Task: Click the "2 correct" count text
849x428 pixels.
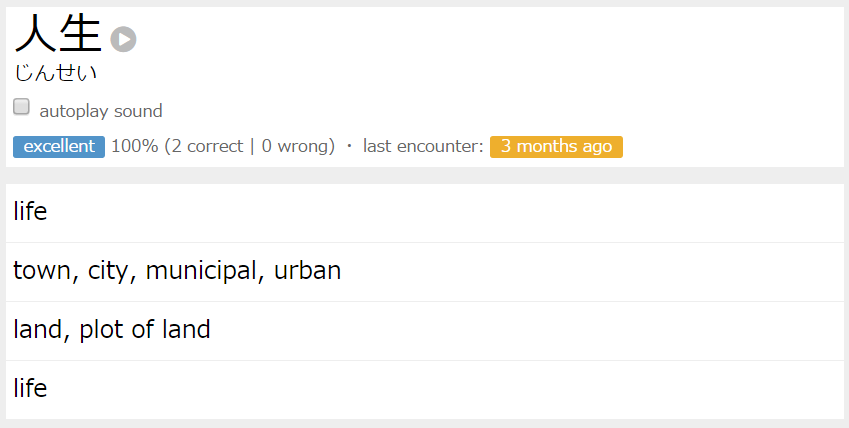Action: click(x=207, y=147)
